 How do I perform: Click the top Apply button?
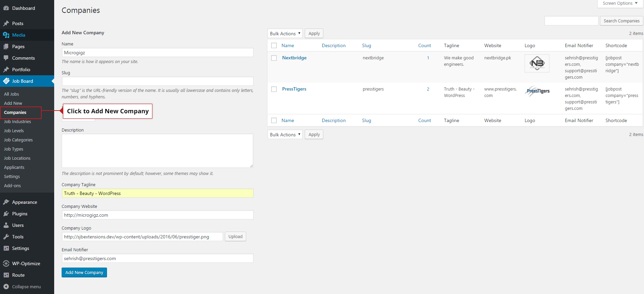(x=314, y=33)
